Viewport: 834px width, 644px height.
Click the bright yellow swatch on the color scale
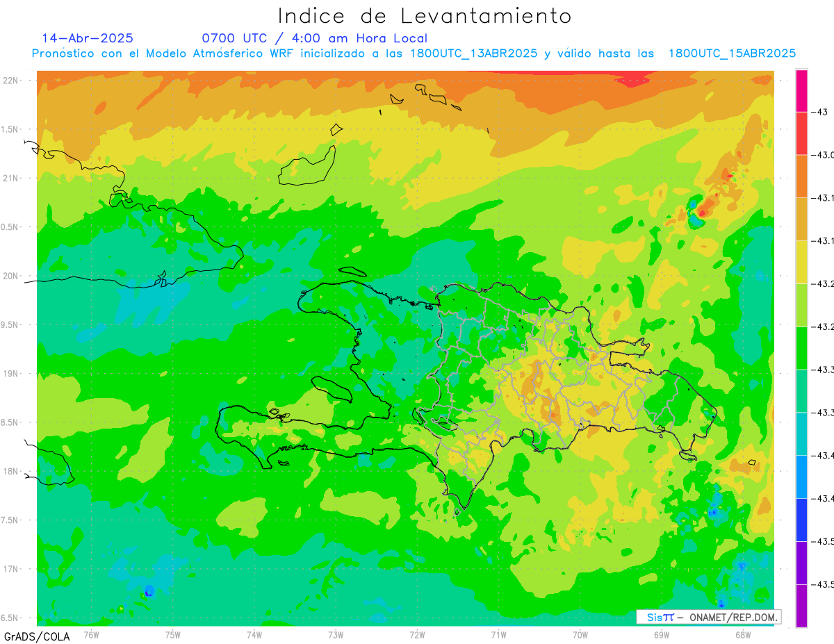[801, 262]
